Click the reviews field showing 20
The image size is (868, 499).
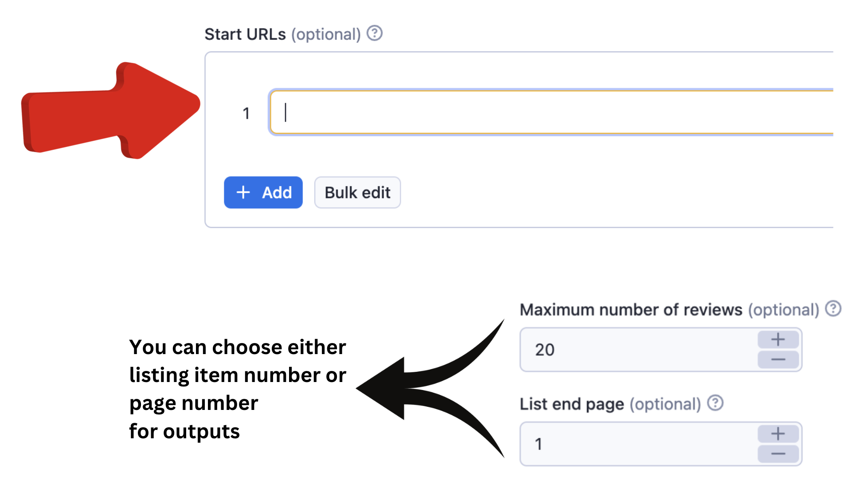coord(638,350)
